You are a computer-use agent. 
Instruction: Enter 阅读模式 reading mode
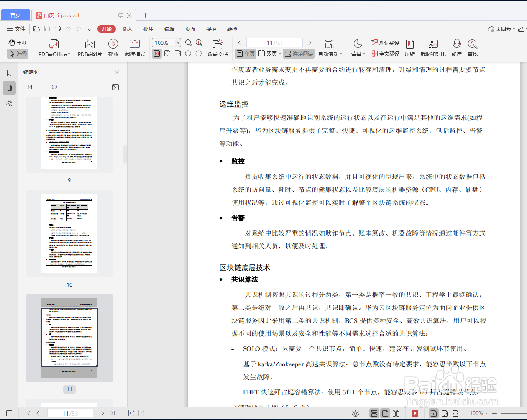click(x=135, y=48)
